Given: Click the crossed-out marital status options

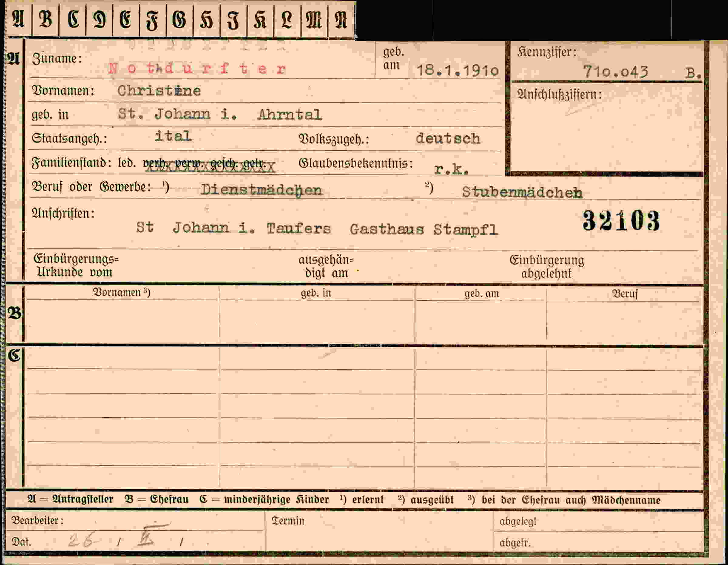Looking at the screenshot, I should [209, 165].
